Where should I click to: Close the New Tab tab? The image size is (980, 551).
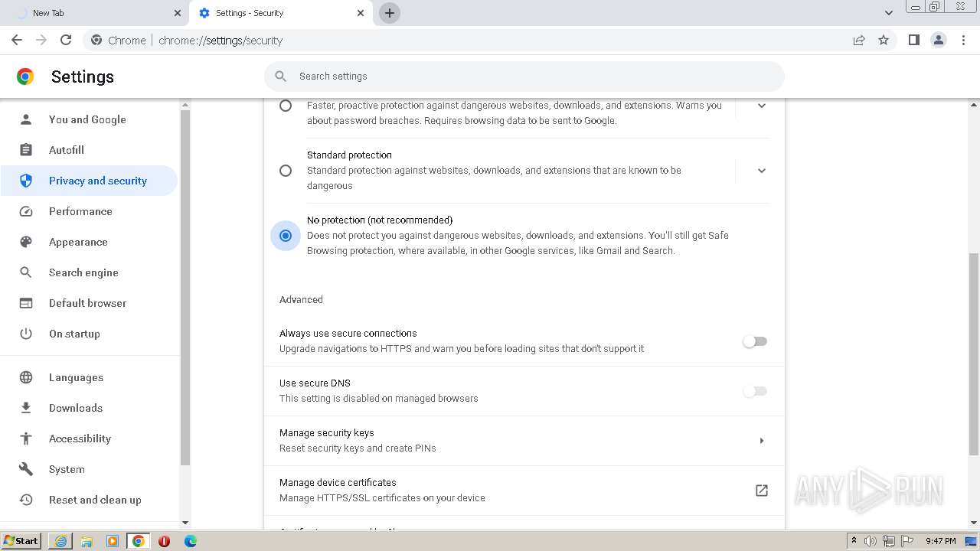coord(178,13)
